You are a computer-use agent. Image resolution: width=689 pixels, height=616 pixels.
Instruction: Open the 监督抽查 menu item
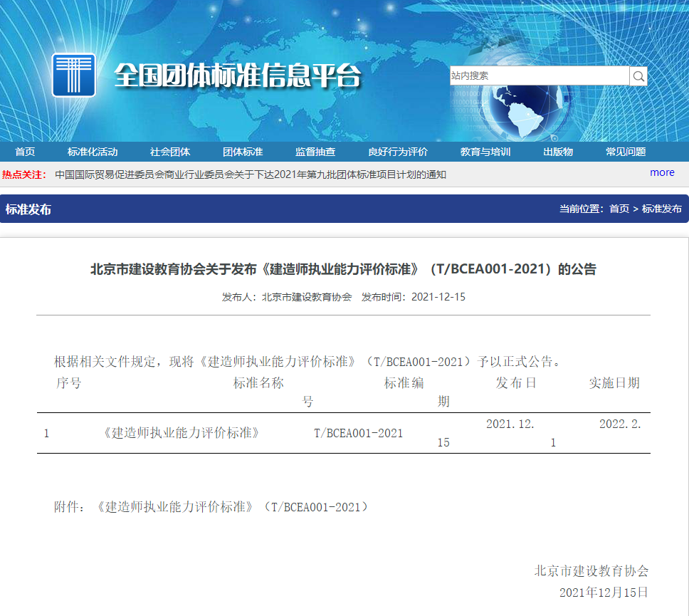click(x=315, y=152)
